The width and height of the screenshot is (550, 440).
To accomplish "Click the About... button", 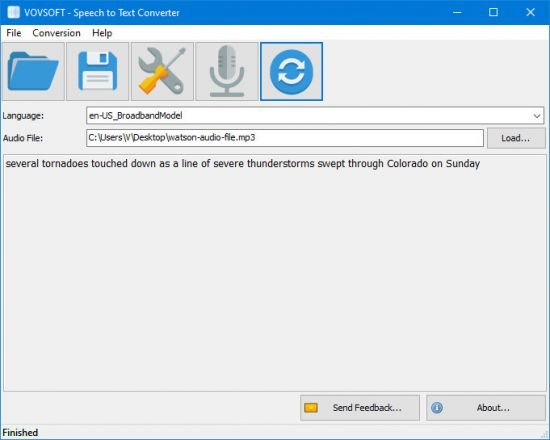I will (x=486, y=408).
